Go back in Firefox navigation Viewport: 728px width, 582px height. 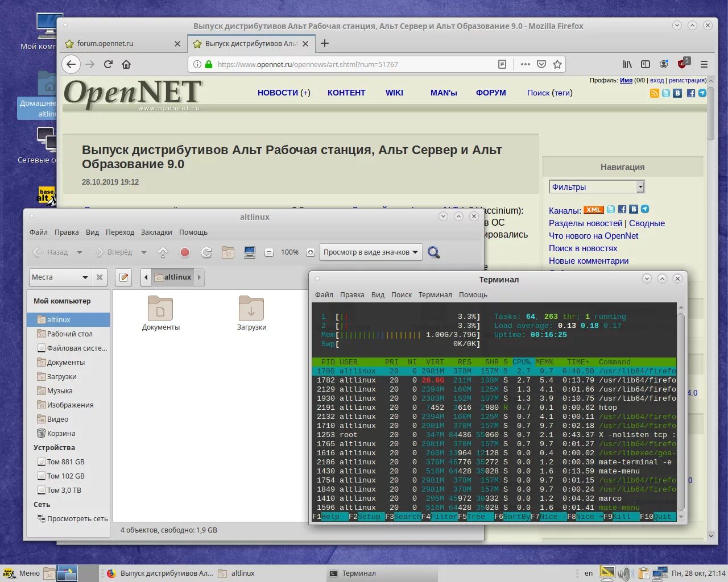click(x=71, y=64)
